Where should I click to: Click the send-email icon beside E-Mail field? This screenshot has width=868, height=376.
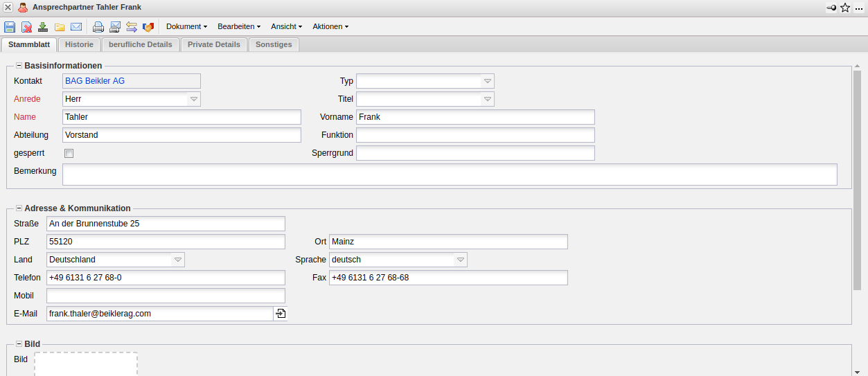[281, 314]
